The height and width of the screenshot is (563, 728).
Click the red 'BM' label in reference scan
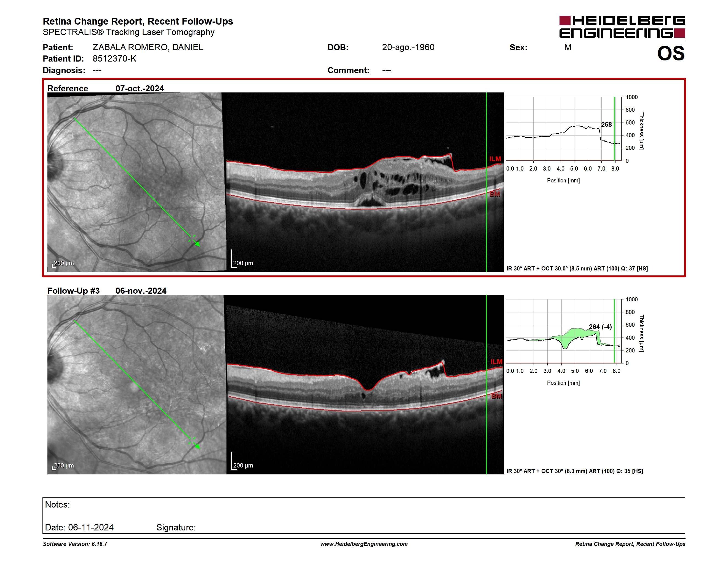[495, 195]
